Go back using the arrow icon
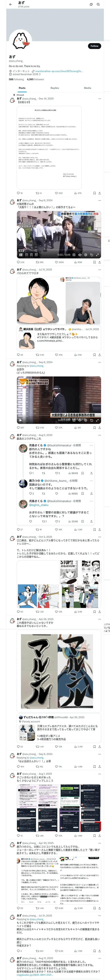110x980 pixels. coord(11,5)
